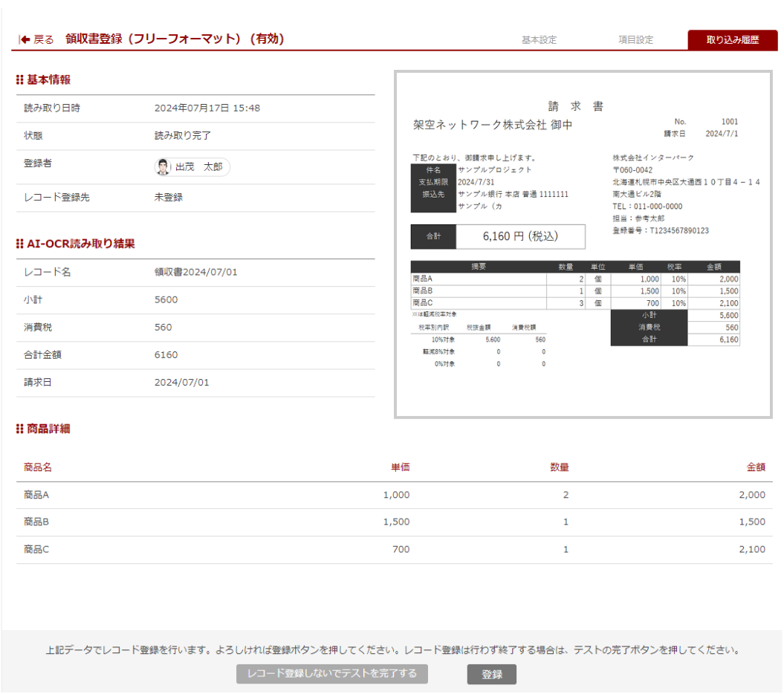
Task: Open the 項目設定 tab
Action: pos(635,40)
